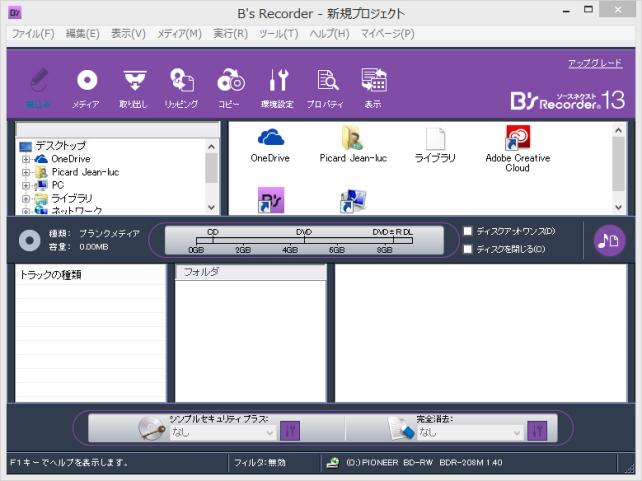This screenshot has width=642, height=481.
Task: Open the 完全消去 dropdown
Action: tap(470, 432)
